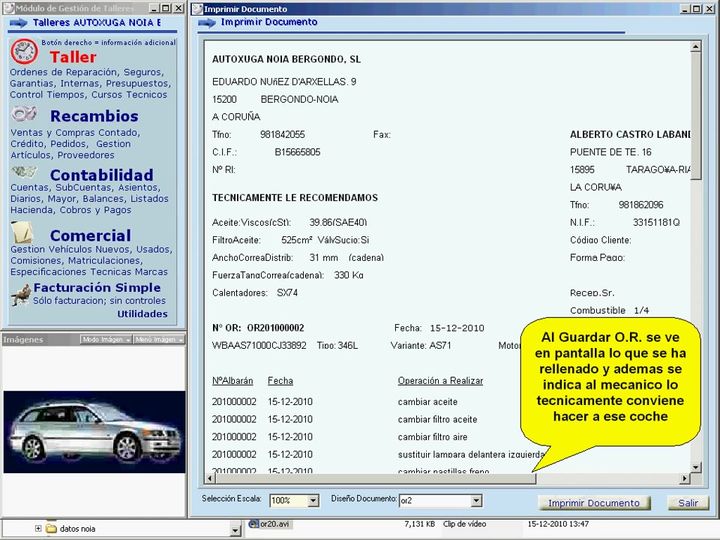Click the Clip de vídeo file type
This screenshot has height=540, width=720.
[464, 524]
